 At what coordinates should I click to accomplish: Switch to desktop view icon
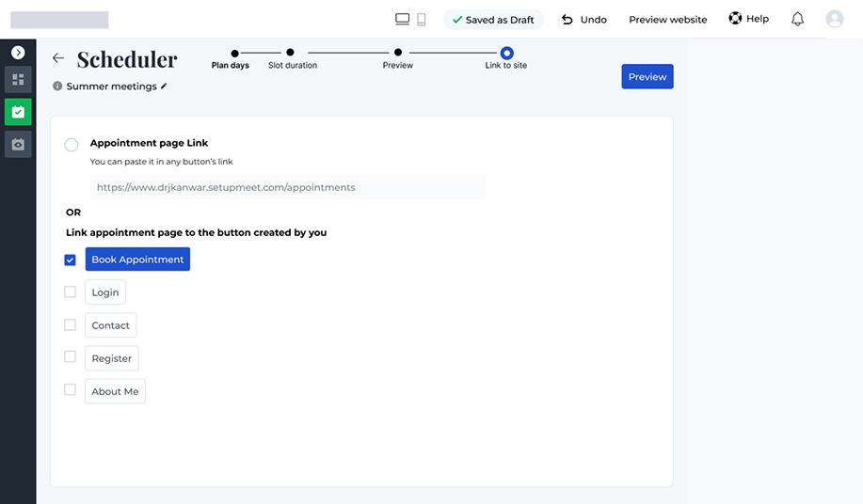(402, 19)
